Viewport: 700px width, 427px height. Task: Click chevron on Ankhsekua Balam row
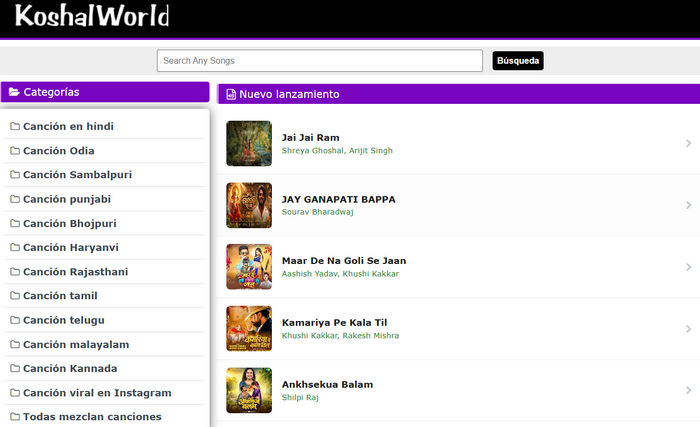(x=688, y=390)
